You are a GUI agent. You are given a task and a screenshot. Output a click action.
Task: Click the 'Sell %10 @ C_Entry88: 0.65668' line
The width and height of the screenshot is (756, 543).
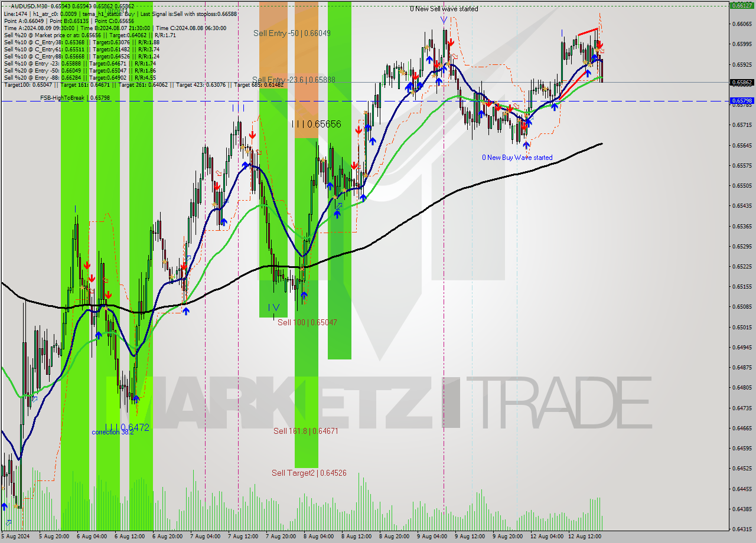click(x=82, y=56)
